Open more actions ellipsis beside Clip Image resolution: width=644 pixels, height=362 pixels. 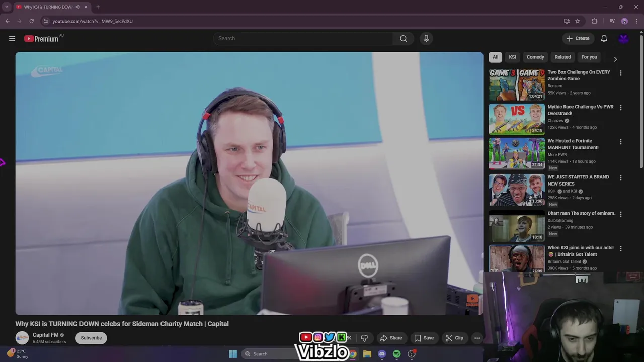[477, 338]
